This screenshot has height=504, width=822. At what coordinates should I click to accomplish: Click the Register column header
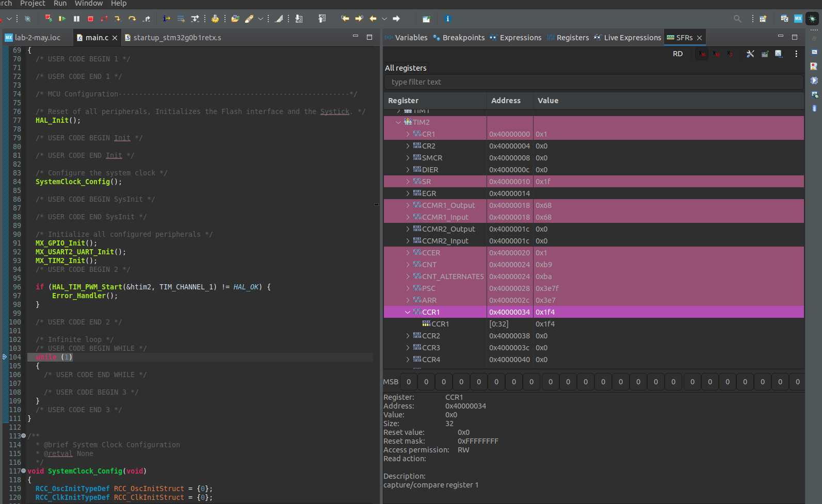[x=435, y=101]
